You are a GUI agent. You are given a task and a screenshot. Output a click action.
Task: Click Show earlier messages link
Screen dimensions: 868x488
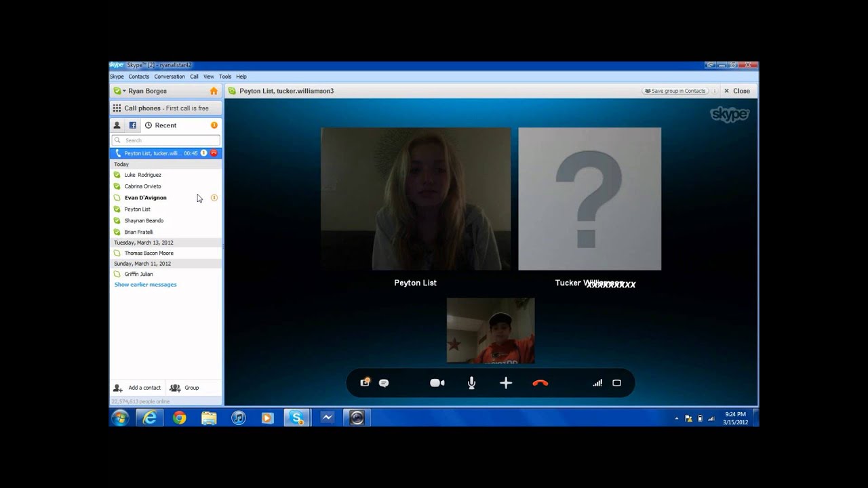(x=145, y=285)
